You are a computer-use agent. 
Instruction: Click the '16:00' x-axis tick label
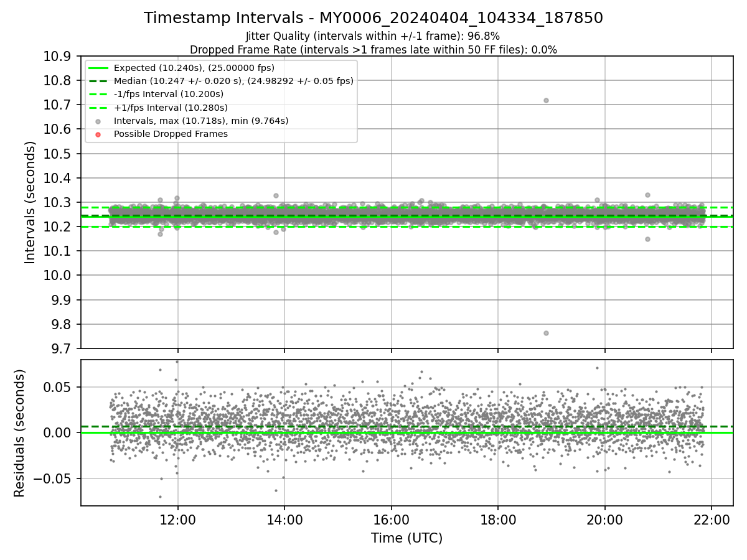click(392, 519)
